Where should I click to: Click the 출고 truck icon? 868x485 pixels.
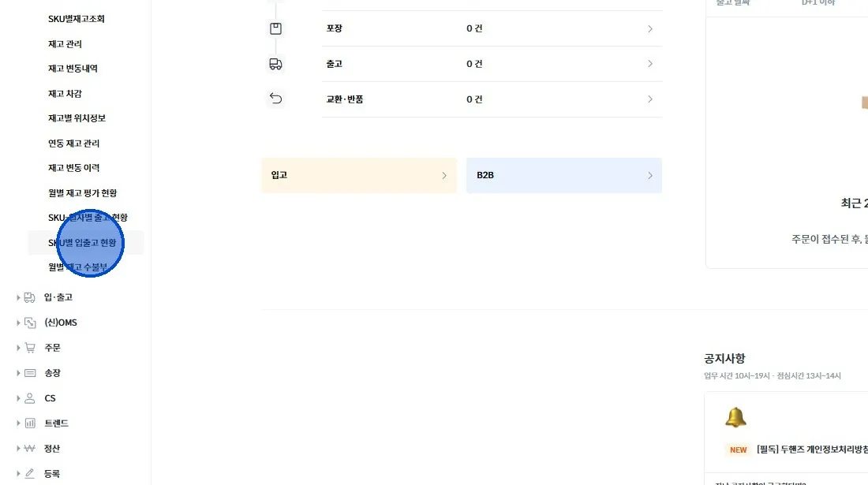pos(275,64)
